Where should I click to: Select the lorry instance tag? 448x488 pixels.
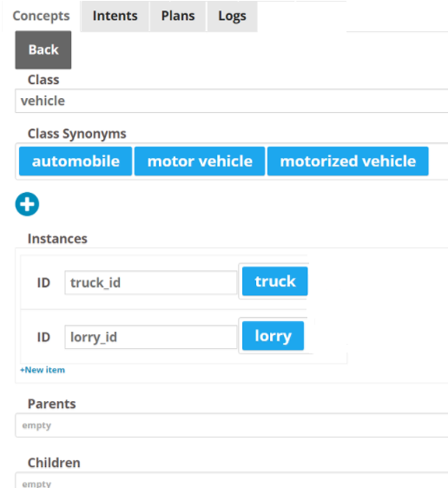(x=273, y=336)
